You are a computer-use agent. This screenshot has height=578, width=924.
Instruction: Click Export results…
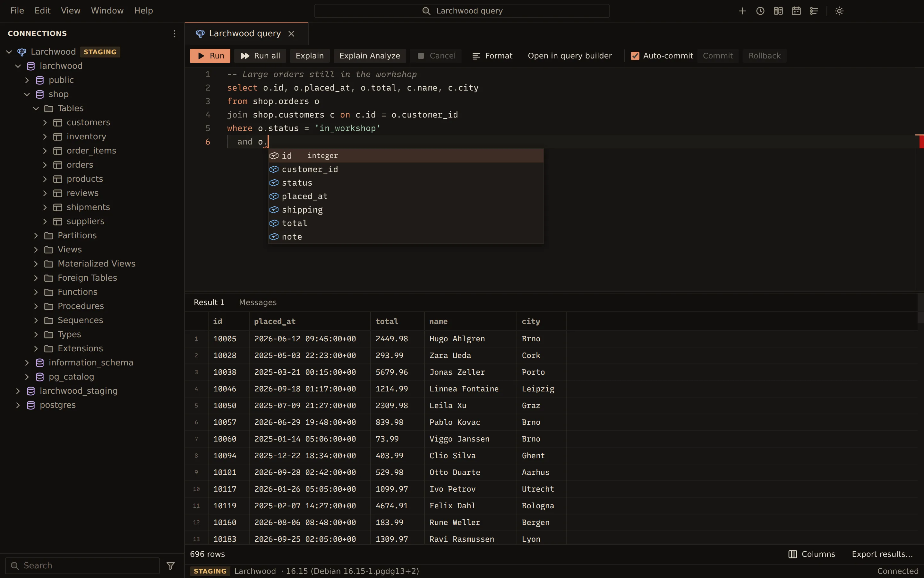tap(882, 554)
